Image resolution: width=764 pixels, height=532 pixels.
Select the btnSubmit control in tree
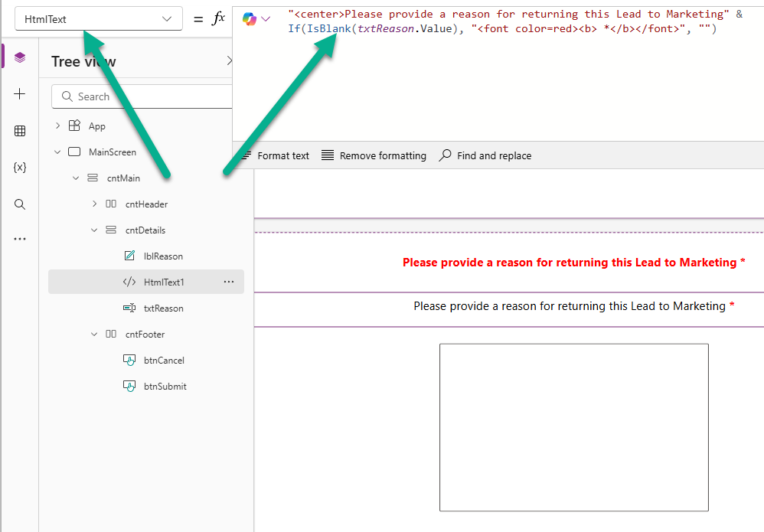coord(165,387)
